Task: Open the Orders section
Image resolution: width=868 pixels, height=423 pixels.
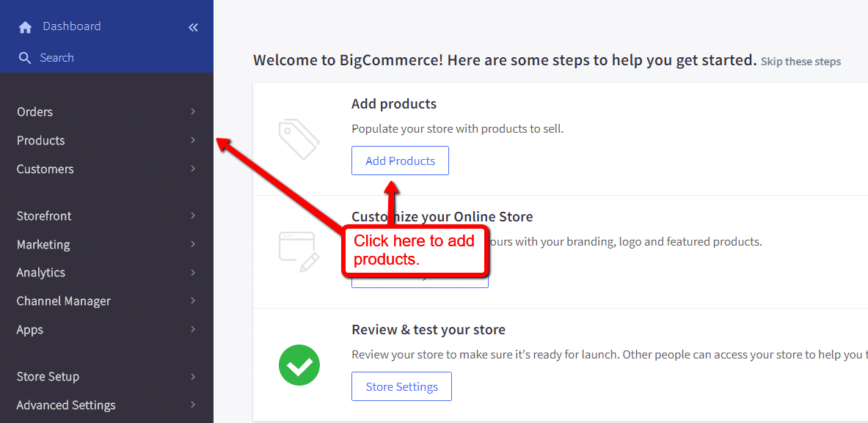Action: (x=34, y=111)
